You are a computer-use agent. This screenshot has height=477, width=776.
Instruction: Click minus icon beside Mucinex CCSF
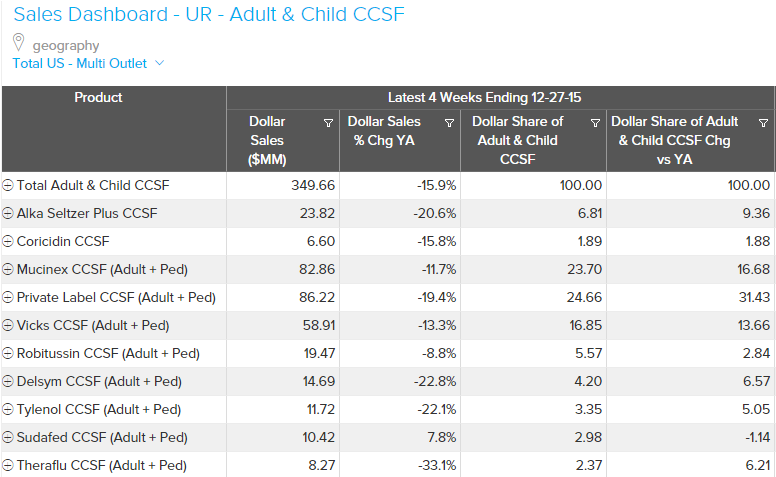click(x=8, y=269)
